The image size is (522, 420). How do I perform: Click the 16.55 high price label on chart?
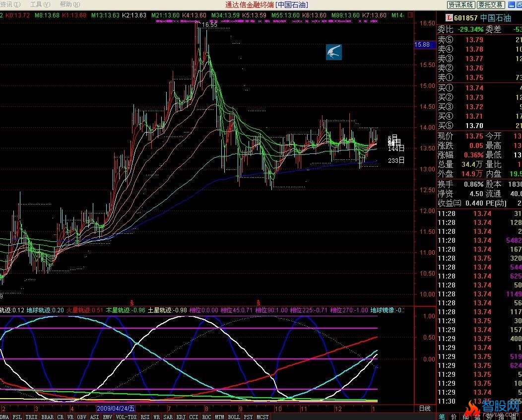(x=209, y=25)
